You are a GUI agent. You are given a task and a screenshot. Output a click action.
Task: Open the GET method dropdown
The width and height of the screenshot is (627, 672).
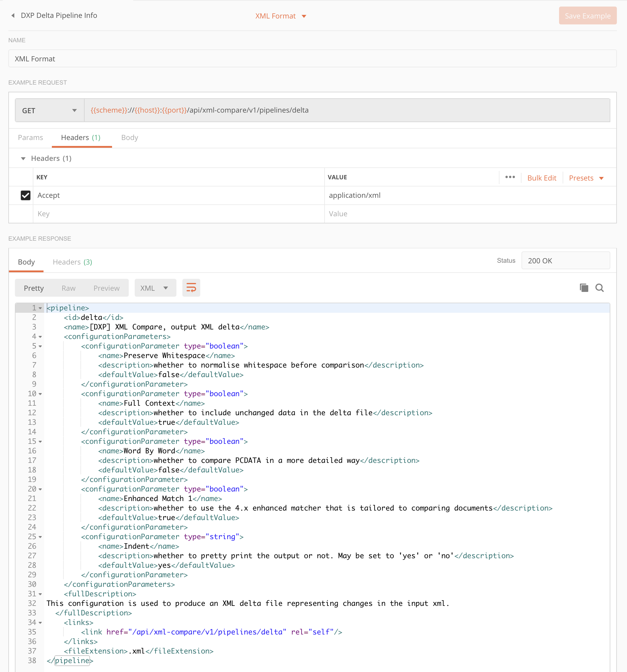point(49,111)
